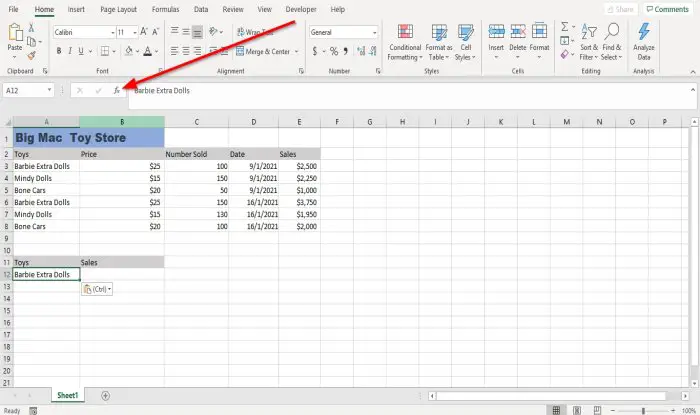Click the Comments button
700x415 pixels.
(x=668, y=9)
